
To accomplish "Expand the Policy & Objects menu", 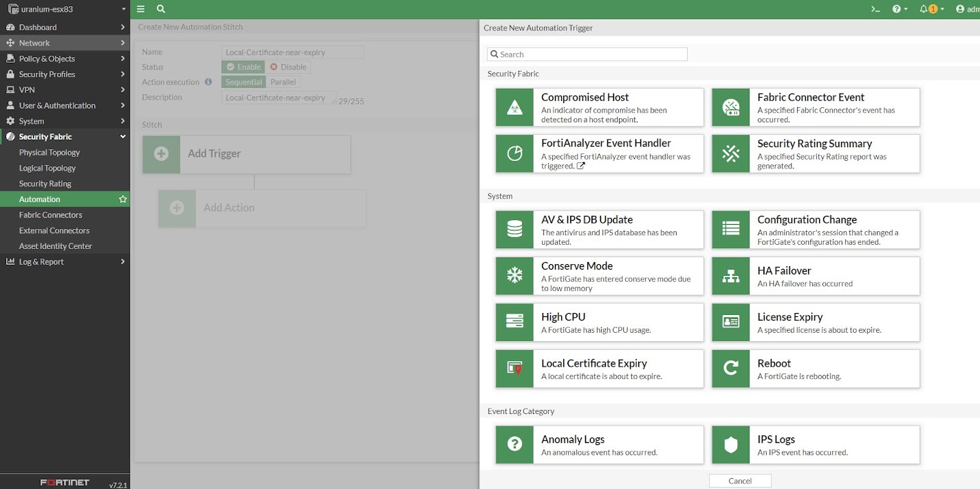I will point(65,58).
